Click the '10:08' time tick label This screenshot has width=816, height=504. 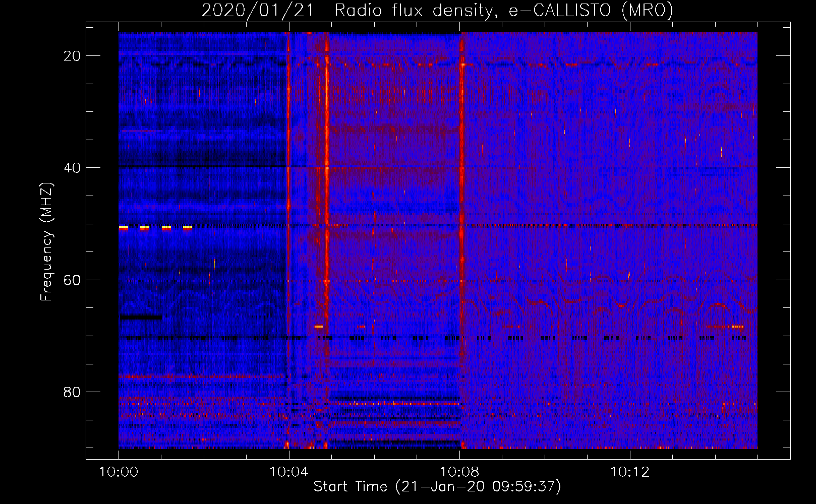tap(459, 472)
